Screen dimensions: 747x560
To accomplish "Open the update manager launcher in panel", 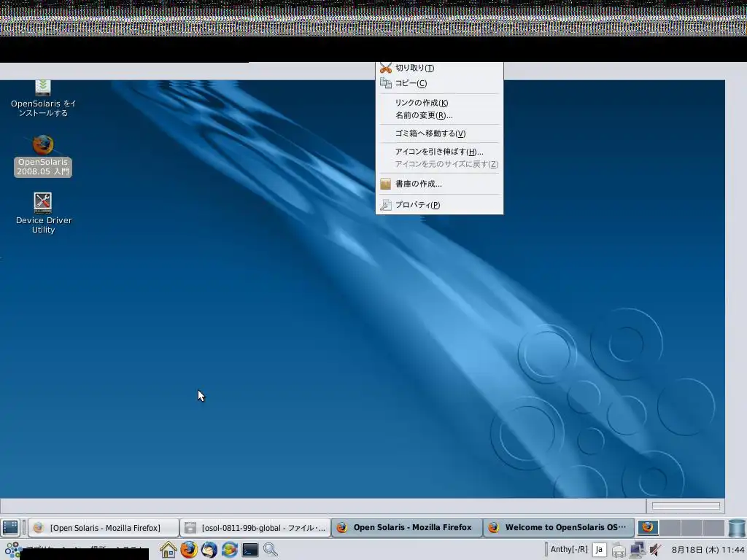I will (229, 550).
